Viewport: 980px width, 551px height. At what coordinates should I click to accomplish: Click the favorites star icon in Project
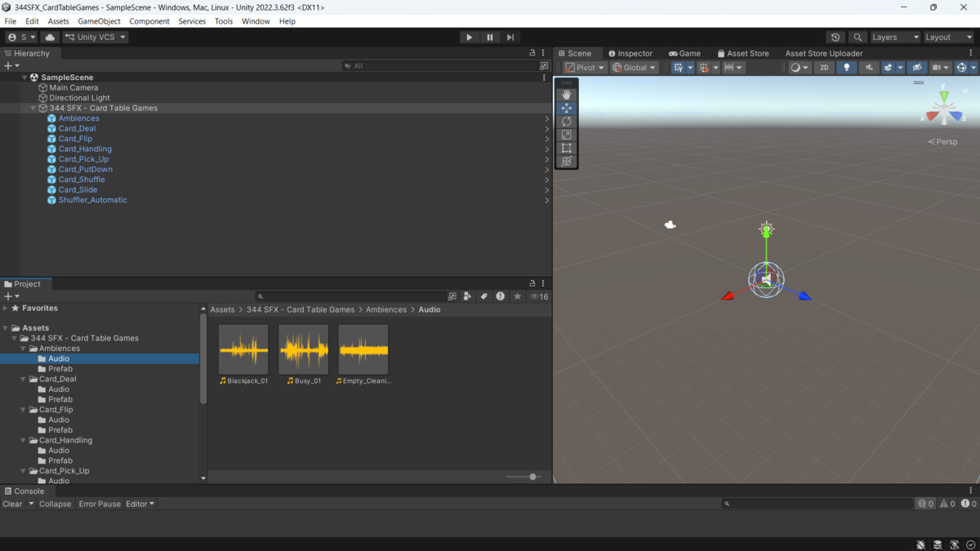pos(517,296)
